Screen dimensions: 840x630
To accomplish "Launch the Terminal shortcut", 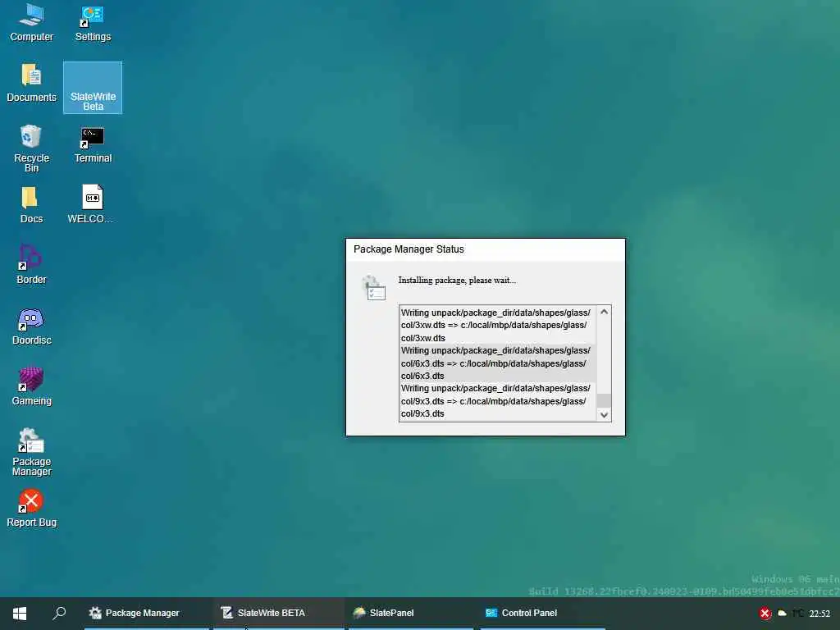I will click(x=93, y=144).
